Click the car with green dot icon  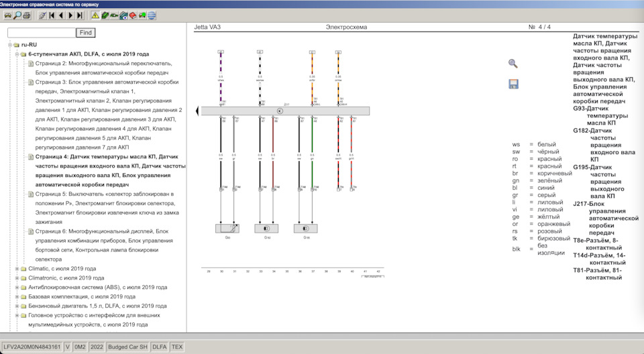coord(142,15)
